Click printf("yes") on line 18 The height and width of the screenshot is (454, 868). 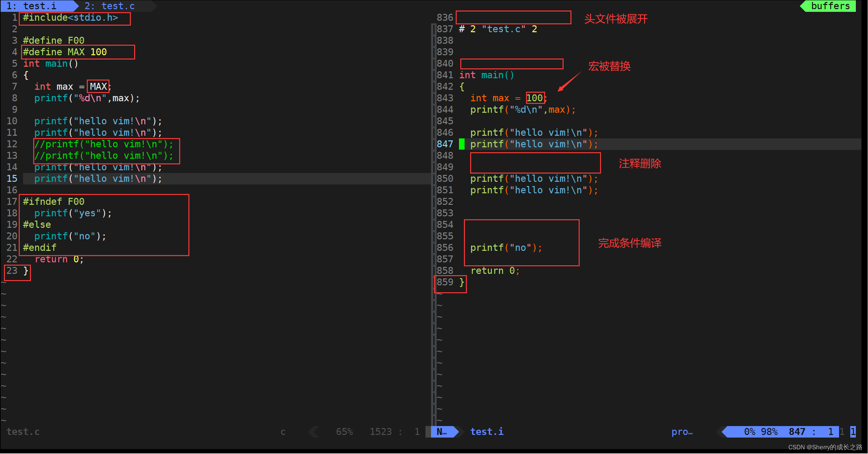(x=73, y=213)
